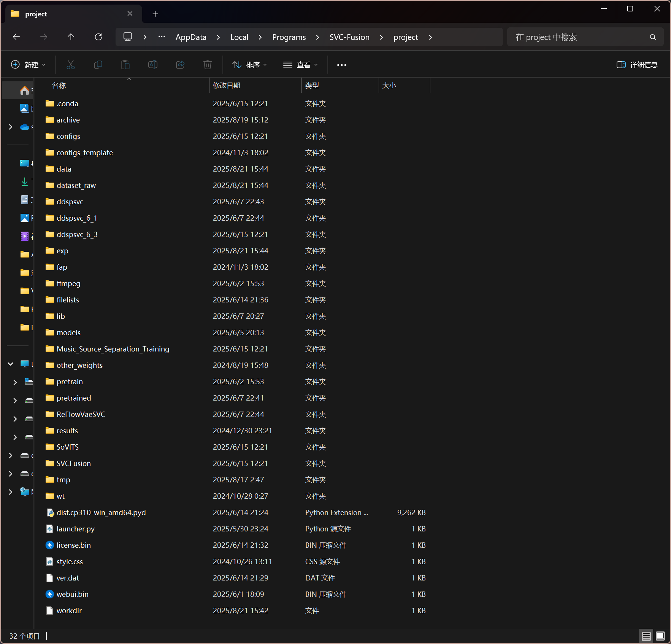Click the Paste clipboard icon

tap(125, 65)
